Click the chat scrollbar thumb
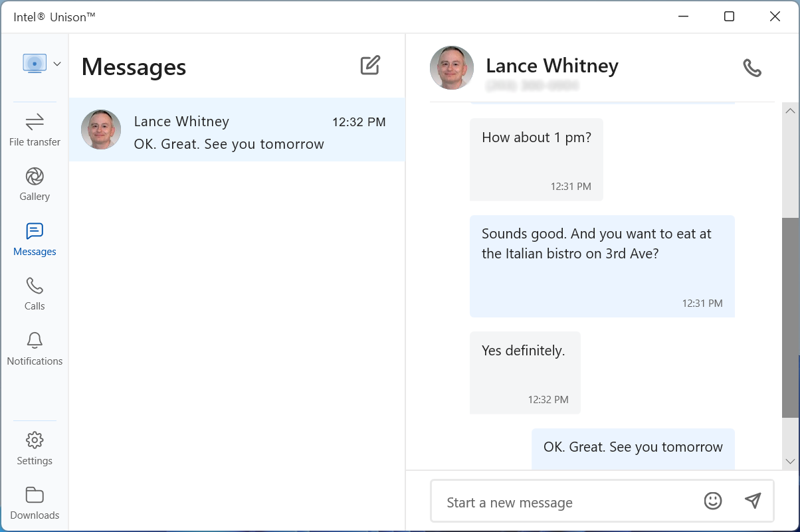This screenshot has width=800, height=532. 790,317
